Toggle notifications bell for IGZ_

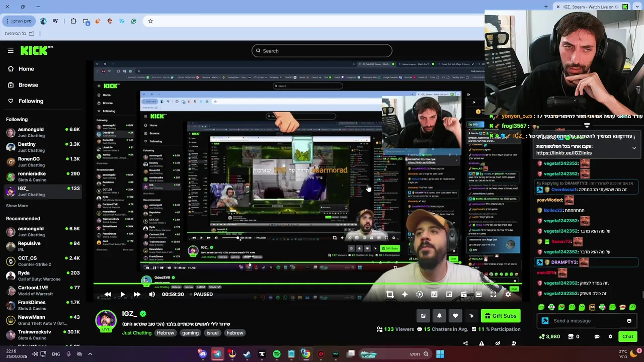click(439, 316)
